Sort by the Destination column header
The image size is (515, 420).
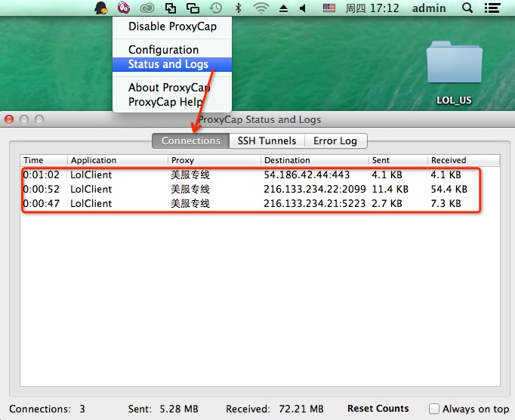pos(315,160)
